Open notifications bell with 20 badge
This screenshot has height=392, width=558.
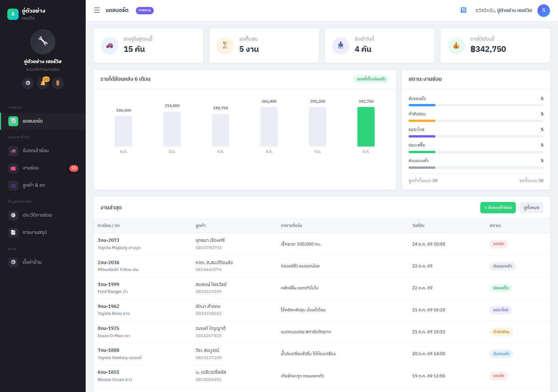coord(43,83)
